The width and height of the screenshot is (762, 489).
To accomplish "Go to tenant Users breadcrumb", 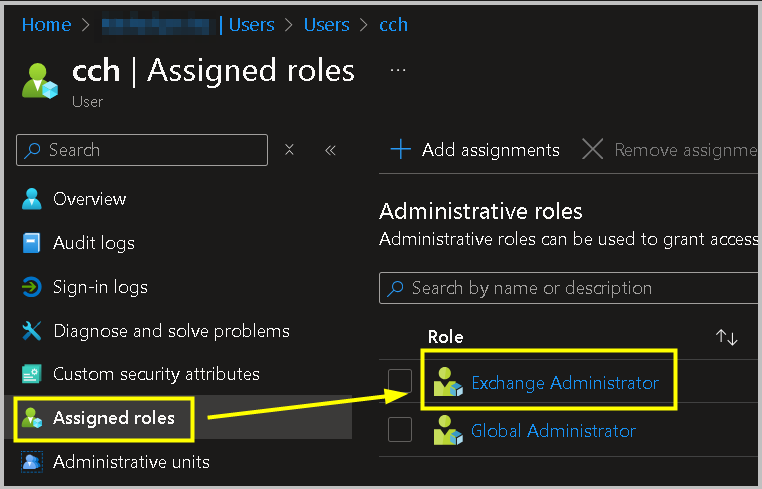I will pos(251,24).
